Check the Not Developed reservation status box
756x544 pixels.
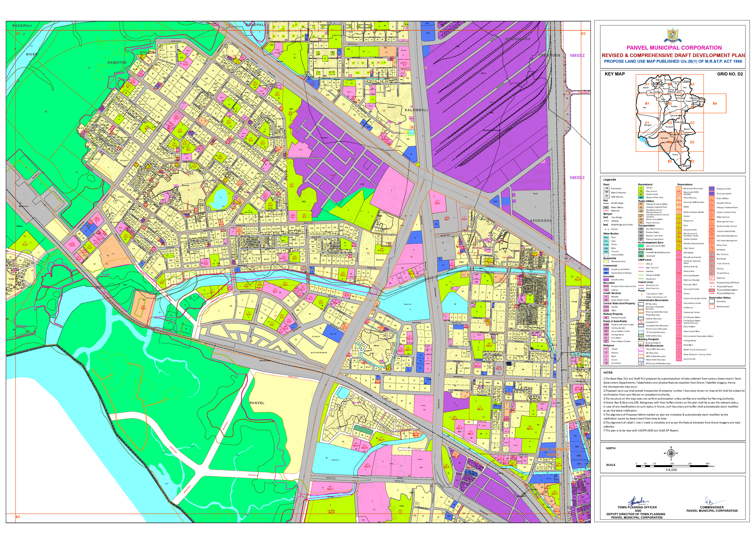click(712, 307)
